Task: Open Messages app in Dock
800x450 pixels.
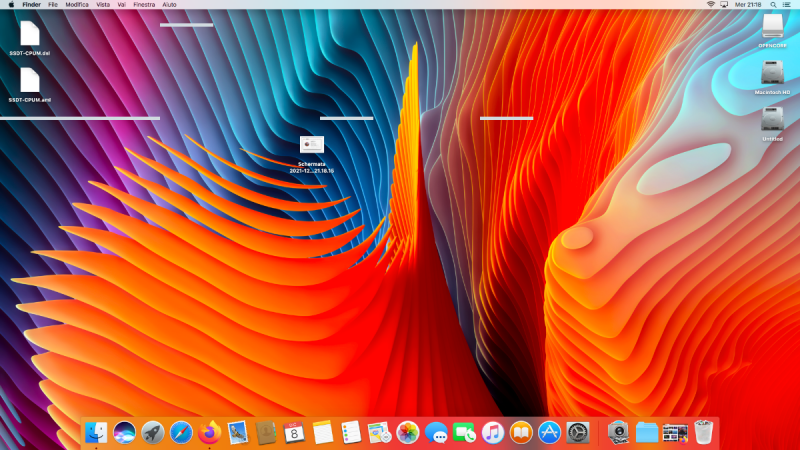Action: (x=436, y=432)
